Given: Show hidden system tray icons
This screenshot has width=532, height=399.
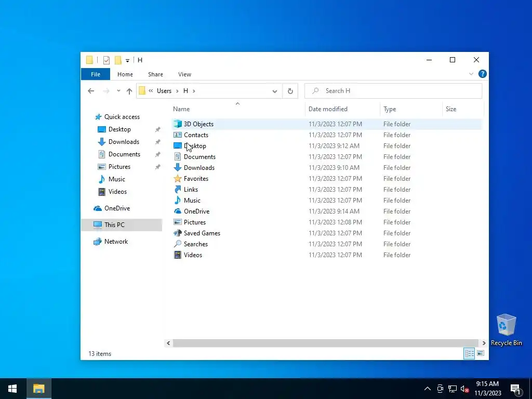Looking at the screenshot, I should coord(427,389).
